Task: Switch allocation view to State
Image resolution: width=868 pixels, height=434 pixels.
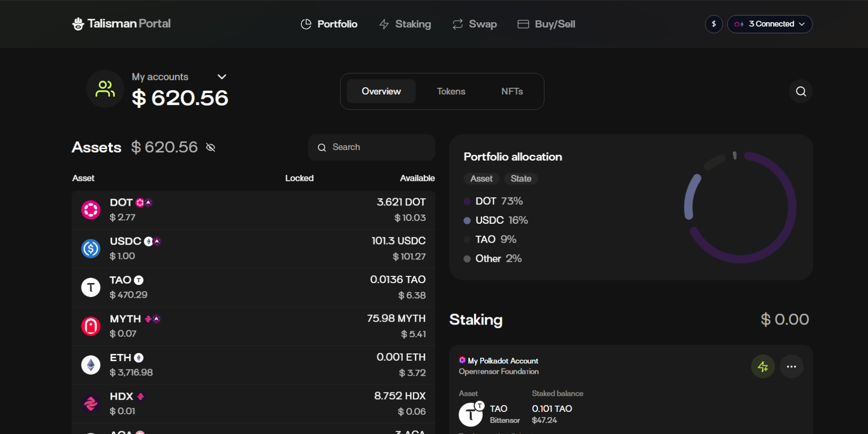Action: pos(521,179)
